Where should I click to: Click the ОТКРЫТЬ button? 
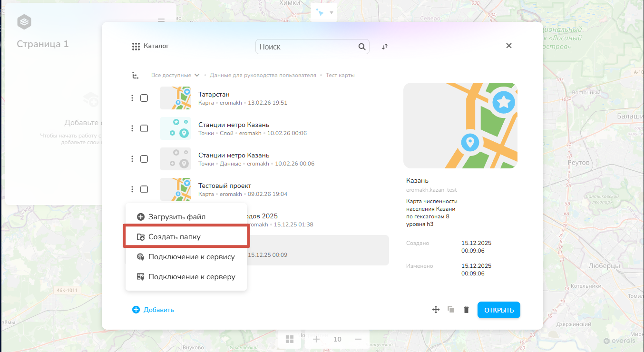(499, 310)
